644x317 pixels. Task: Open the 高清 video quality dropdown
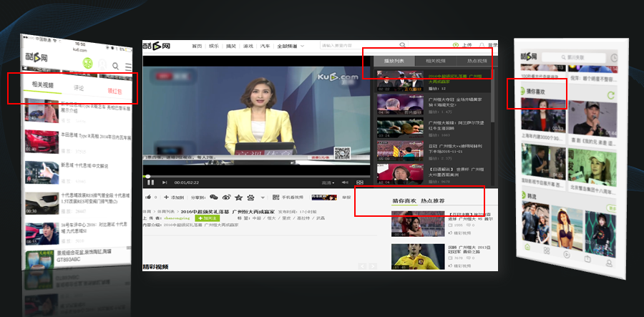coord(328,182)
